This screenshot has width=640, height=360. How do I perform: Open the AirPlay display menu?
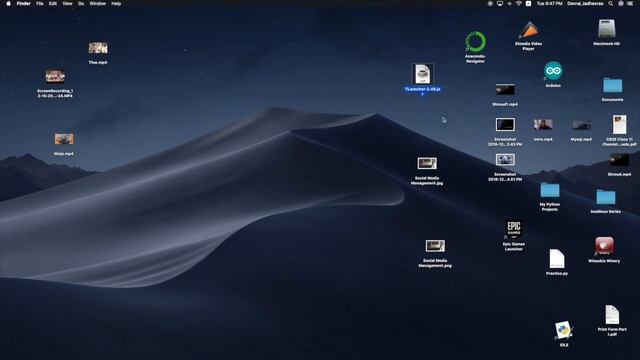500,4
